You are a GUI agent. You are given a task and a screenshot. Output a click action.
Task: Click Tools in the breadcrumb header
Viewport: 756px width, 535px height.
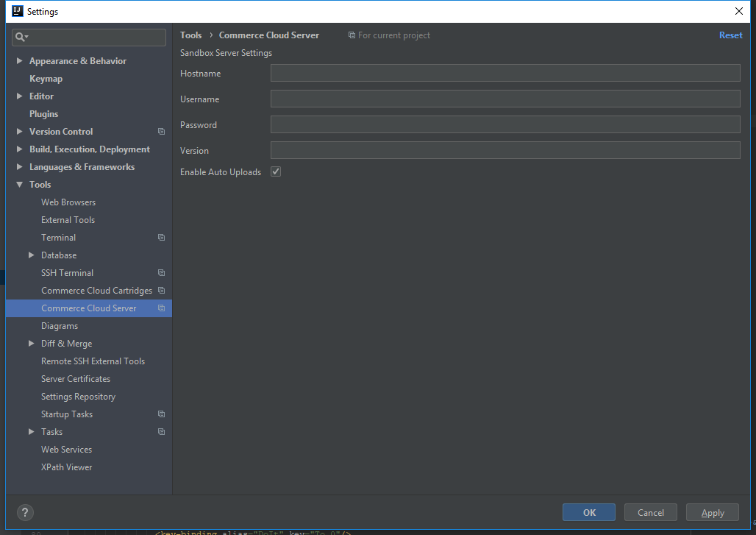coord(191,35)
